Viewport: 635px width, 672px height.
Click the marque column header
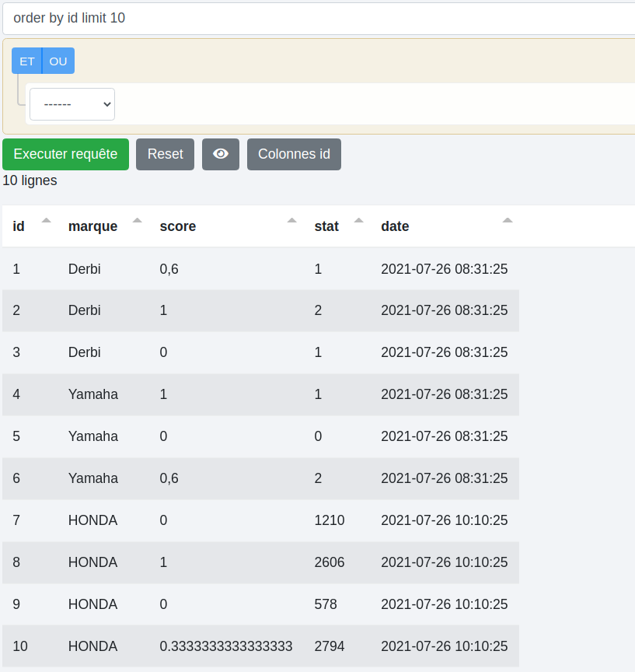[x=93, y=226]
